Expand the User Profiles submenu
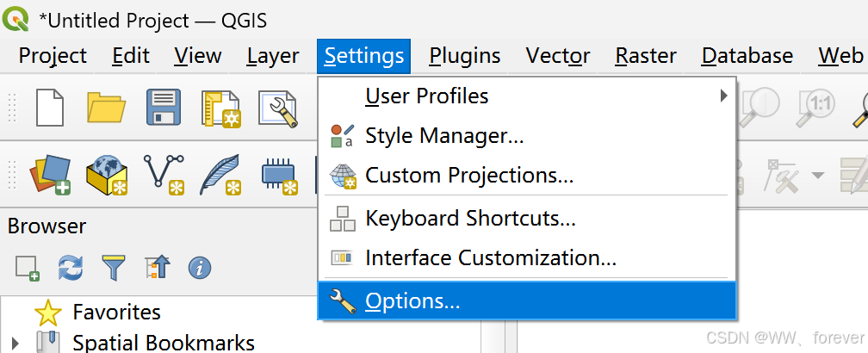868x353 pixels. tap(527, 96)
